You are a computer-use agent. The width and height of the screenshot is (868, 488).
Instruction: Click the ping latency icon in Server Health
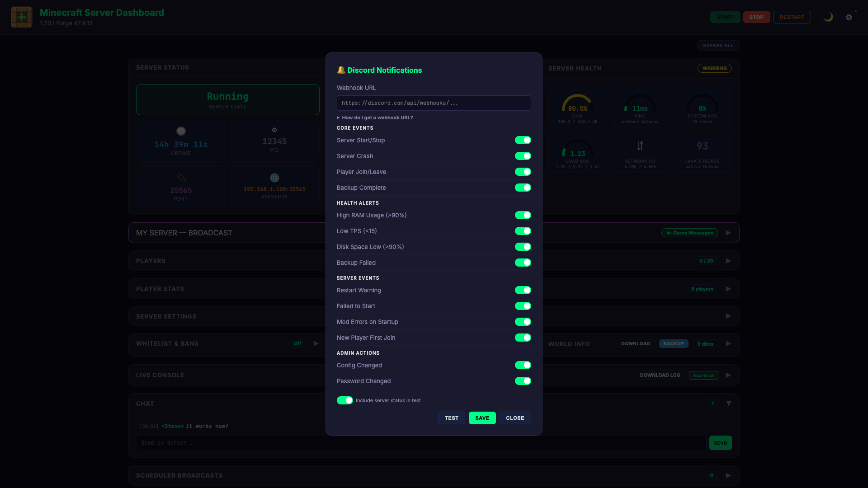coord(625,109)
